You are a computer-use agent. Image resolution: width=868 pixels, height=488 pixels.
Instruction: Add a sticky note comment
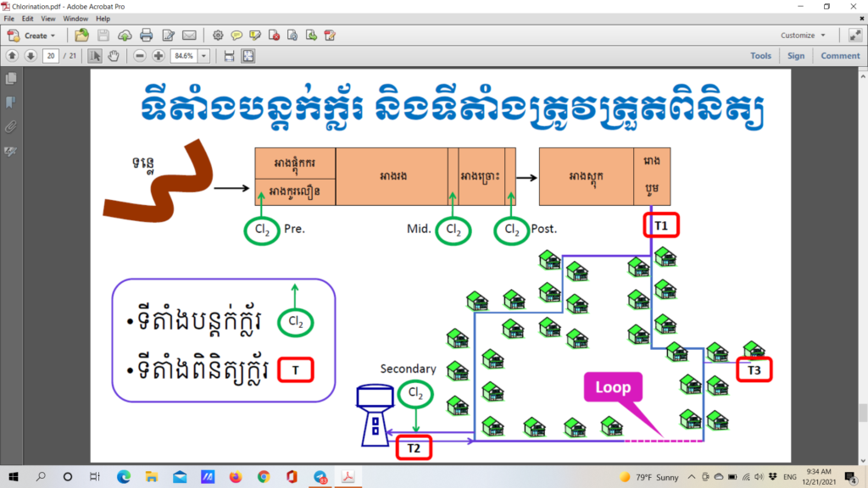pyautogui.click(x=236, y=36)
